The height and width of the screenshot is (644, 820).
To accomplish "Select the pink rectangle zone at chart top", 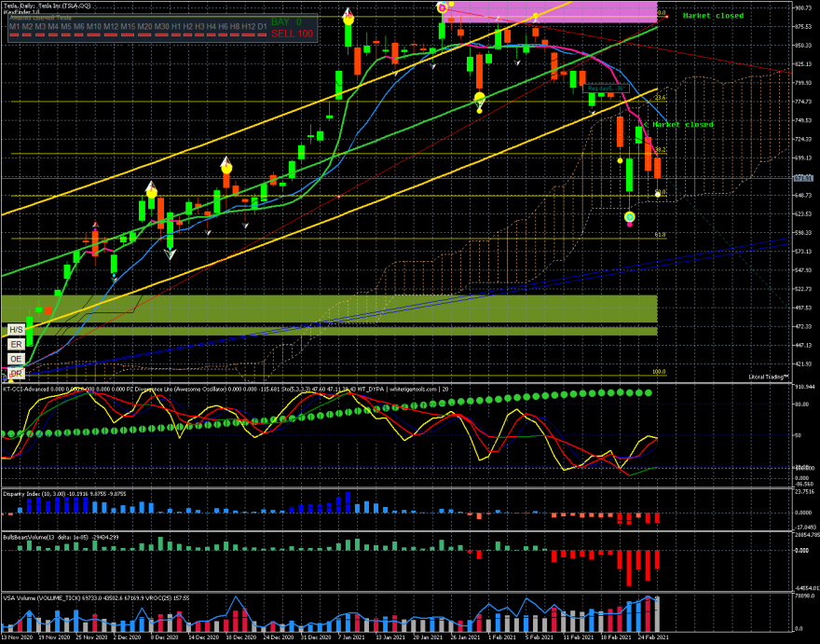I will click(549, 12).
